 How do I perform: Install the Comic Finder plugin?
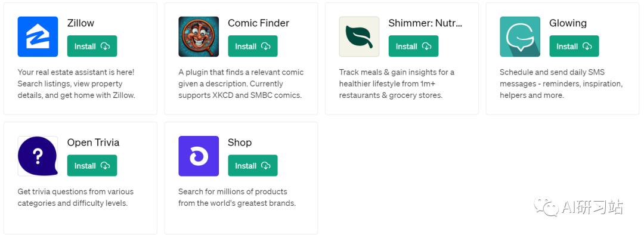[x=253, y=46]
